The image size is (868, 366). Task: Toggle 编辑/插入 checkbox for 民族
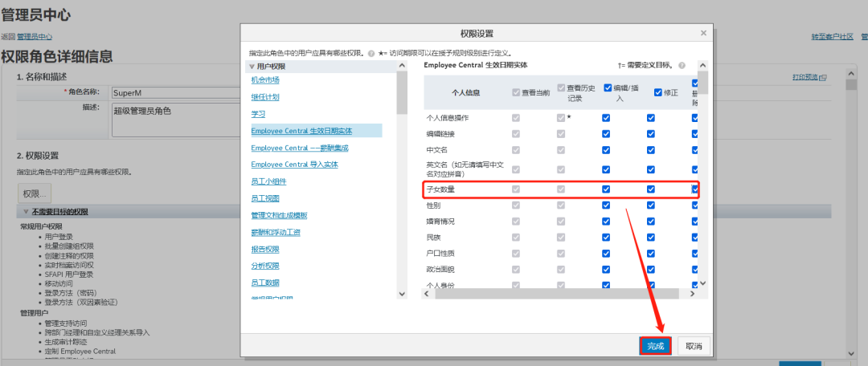click(x=606, y=238)
